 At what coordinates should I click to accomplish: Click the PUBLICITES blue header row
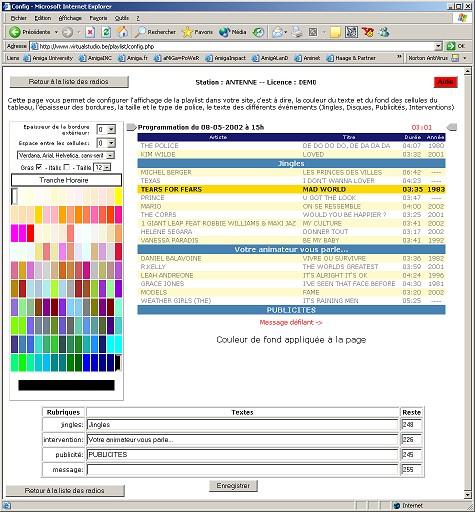[x=291, y=310]
